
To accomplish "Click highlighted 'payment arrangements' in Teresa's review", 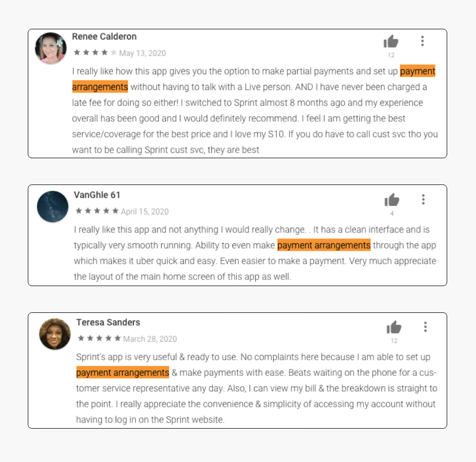I will tap(123, 373).
